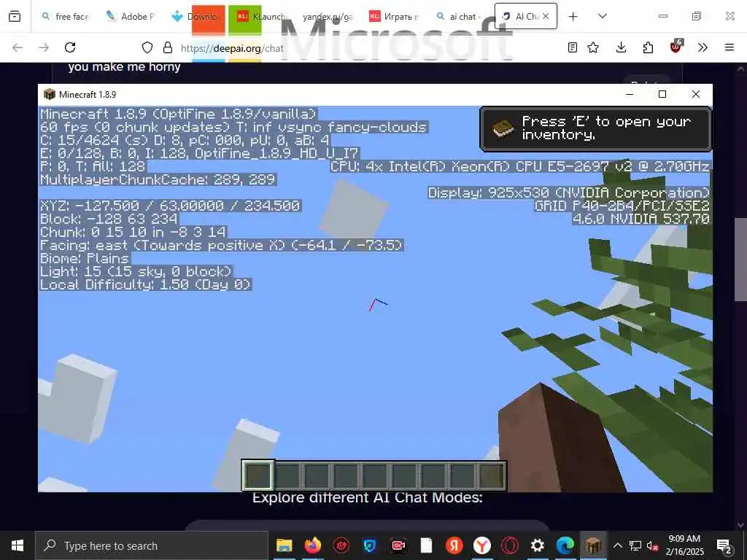View site security padlock information
The height and width of the screenshot is (560, 747).
point(168,47)
